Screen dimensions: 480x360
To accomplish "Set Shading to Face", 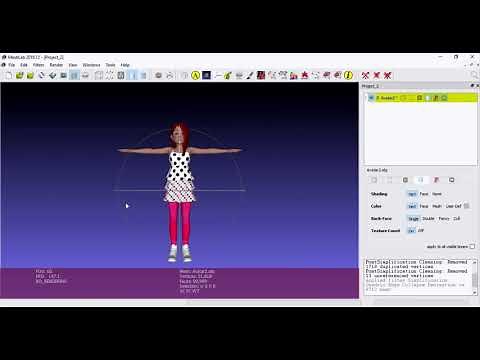I will coord(424,194).
